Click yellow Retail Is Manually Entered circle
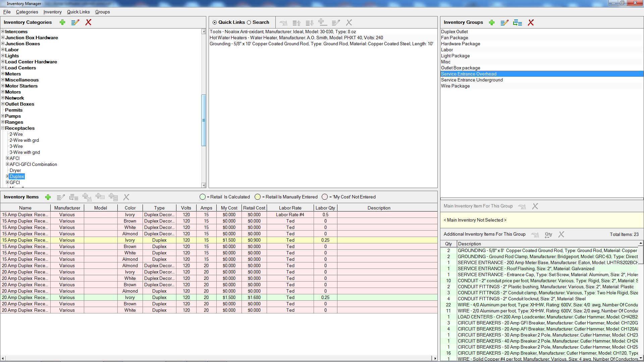644x362 pixels. point(258,197)
